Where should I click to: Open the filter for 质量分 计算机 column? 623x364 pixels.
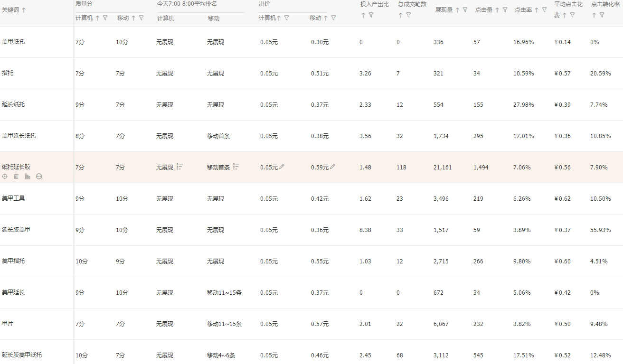point(105,18)
